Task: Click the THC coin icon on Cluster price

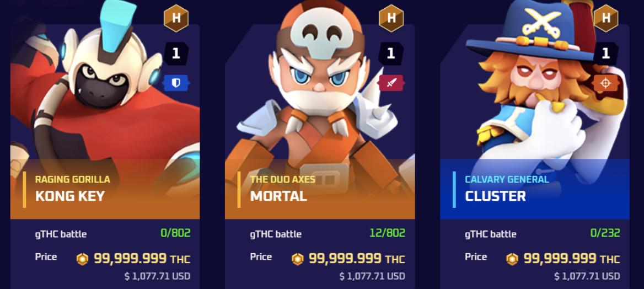Action: (512, 259)
